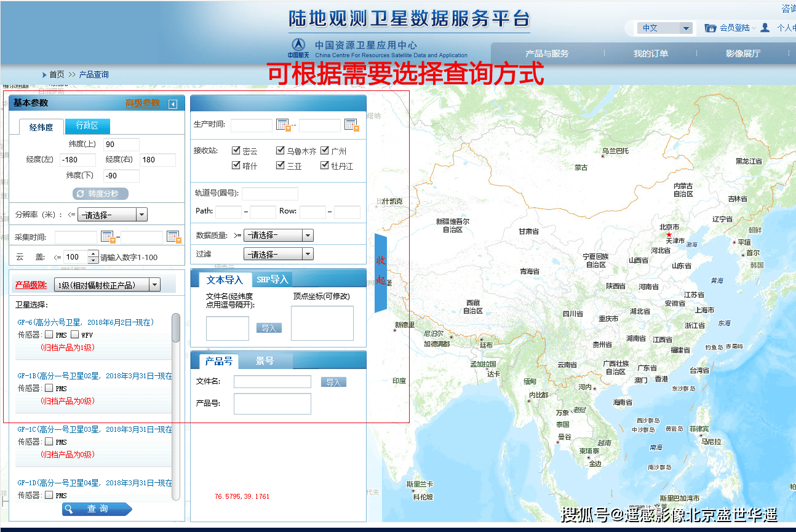796x532 pixels.
Task: Open 产品与服务 in the navigation bar
Action: (547, 54)
